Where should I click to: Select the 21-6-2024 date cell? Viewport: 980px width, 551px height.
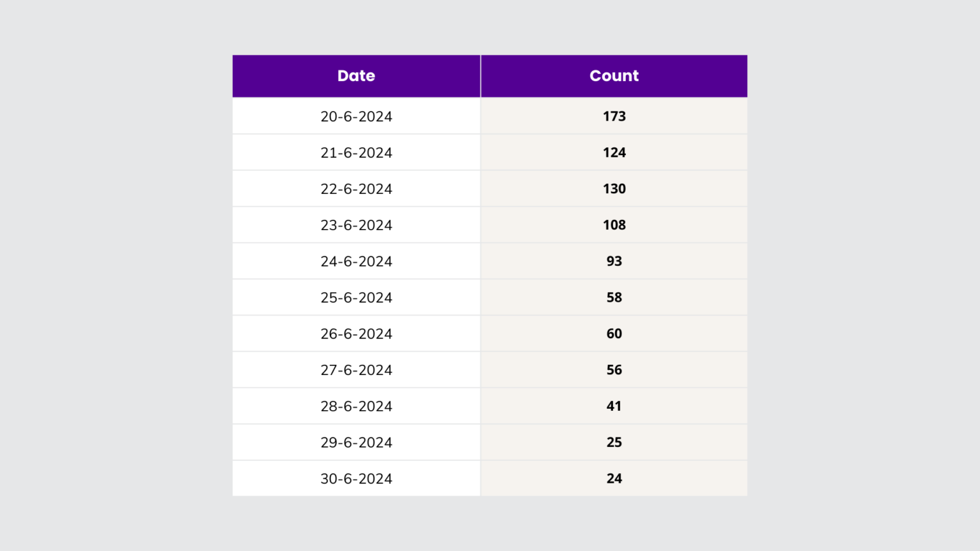point(356,152)
